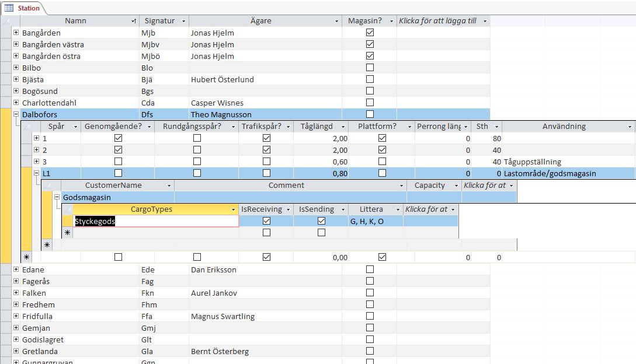Collapse the Dalbofors station row

coord(16,114)
